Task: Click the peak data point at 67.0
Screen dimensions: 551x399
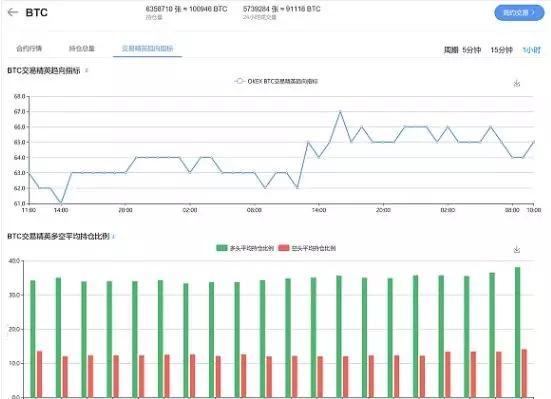Action: click(x=340, y=111)
